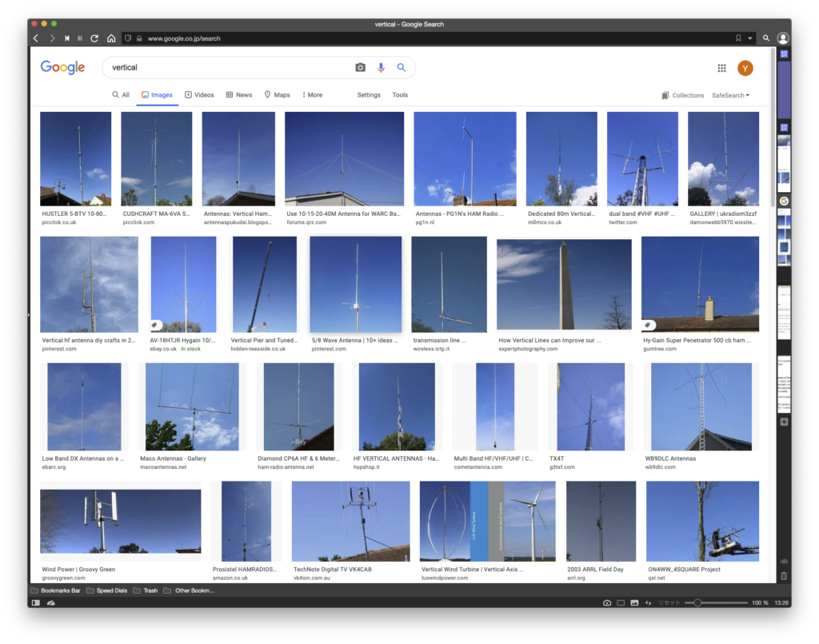Toggle page tiling in status bar
Image resolution: width=819 pixels, height=644 pixels.
click(x=621, y=602)
